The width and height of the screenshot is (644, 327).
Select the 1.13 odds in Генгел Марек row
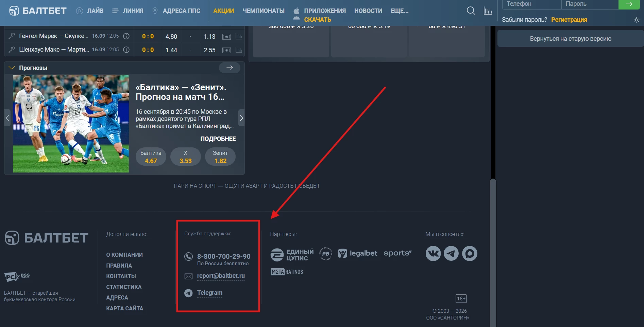pyautogui.click(x=209, y=36)
